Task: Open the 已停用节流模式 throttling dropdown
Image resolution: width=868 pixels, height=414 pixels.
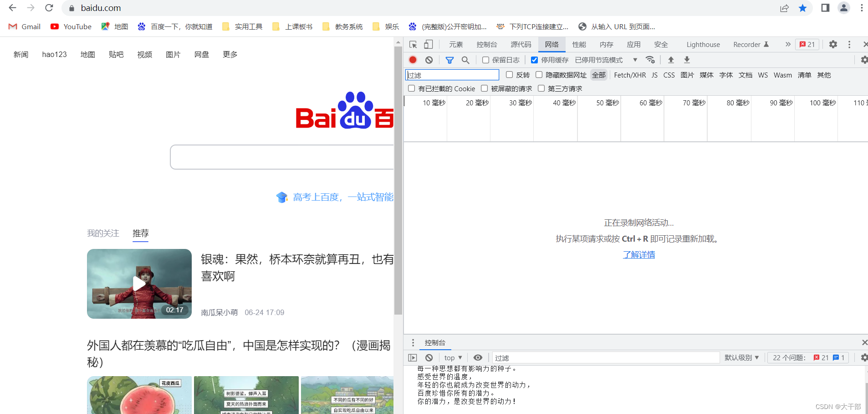Action: click(606, 60)
